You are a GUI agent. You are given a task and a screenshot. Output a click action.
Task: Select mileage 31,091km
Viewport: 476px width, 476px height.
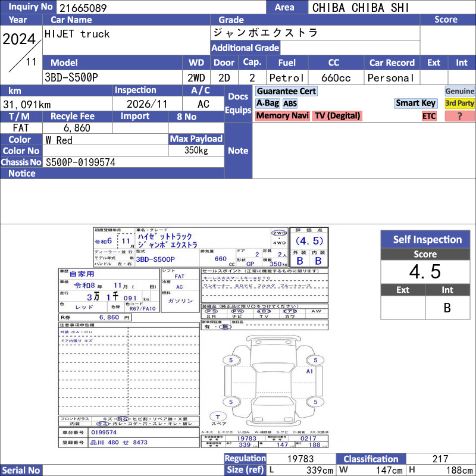27,105
